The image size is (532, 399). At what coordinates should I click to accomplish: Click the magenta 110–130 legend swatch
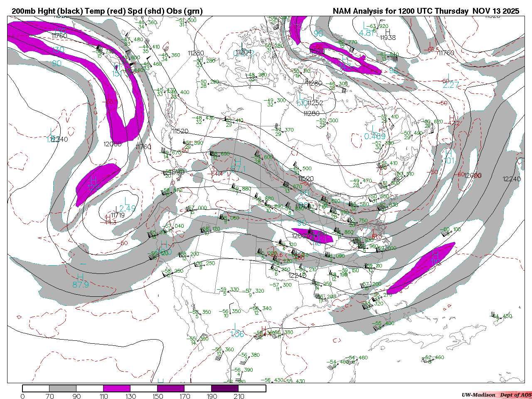coord(117,388)
